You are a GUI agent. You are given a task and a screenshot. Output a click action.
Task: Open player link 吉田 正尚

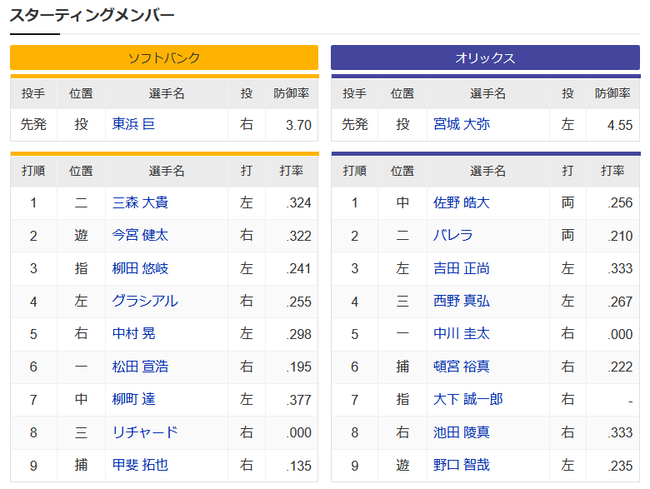461,268
